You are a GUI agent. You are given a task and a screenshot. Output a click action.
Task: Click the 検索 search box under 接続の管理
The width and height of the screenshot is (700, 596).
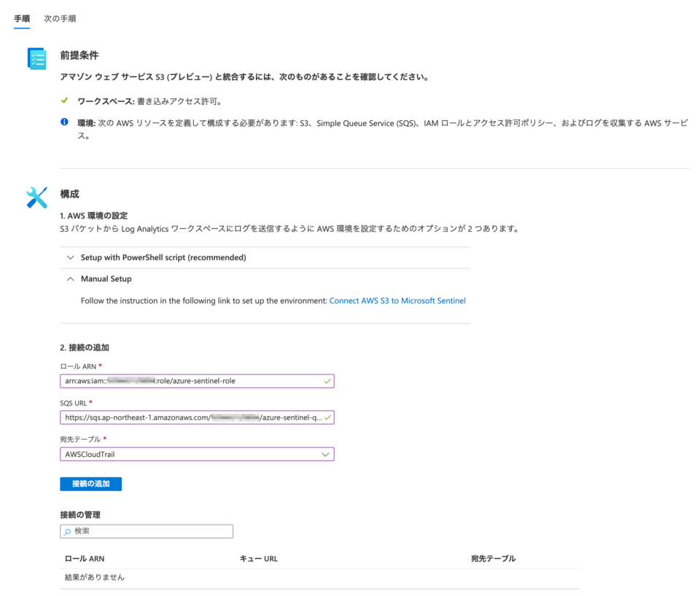(x=146, y=531)
